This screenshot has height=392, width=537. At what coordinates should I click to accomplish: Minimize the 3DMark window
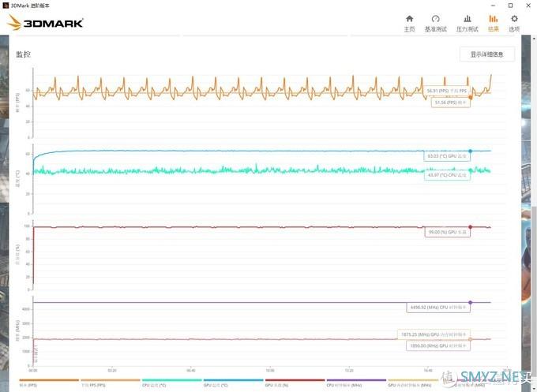pyautogui.click(x=493, y=6)
